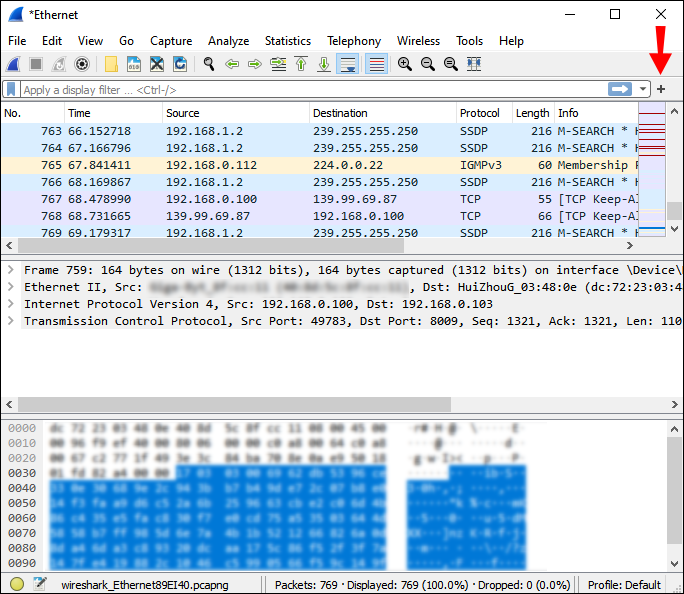Toggle packet list colorization
Image resolution: width=684 pixels, height=594 pixels.
coord(377,64)
